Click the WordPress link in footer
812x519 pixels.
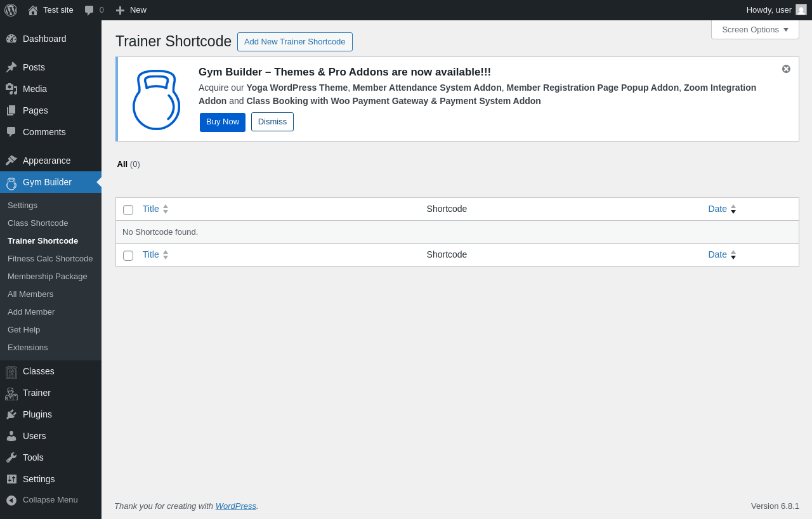[236, 506]
